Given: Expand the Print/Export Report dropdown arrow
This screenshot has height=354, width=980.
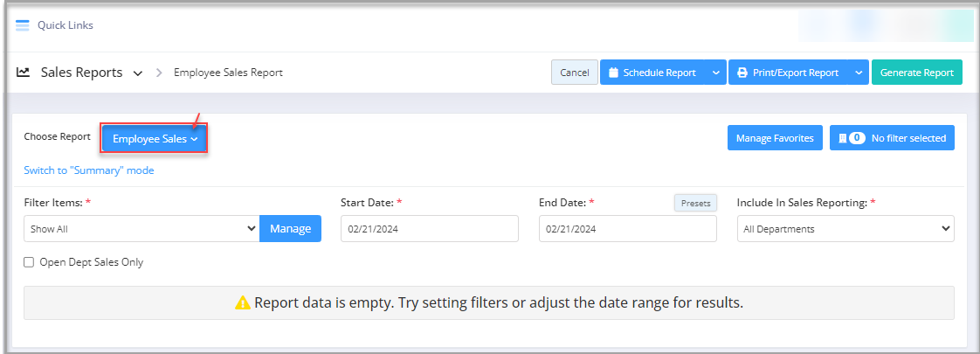Looking at the screenshot, I should pyautogui.click(x=859, y=73).
